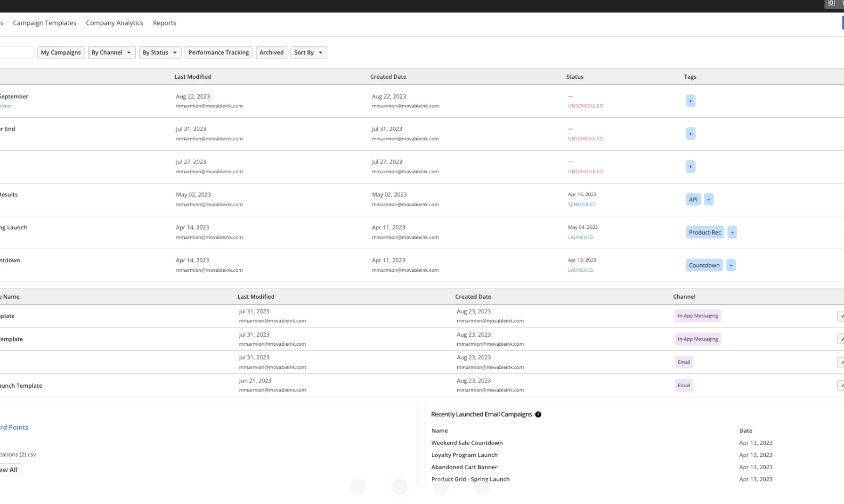Image resolution: width=844 pixels, height=504 pixels.
Task: Add a tag to the Aug 22 campaign
Action: (690, 101)
